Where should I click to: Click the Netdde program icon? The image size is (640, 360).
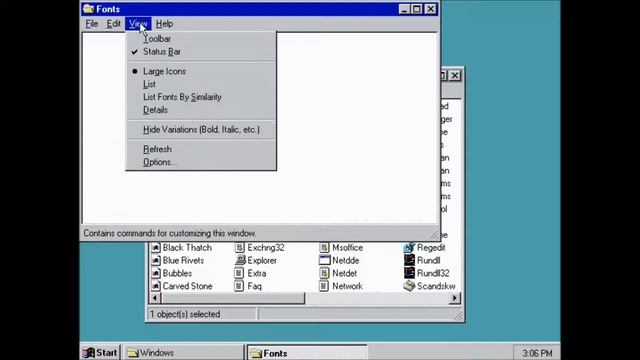point(324,260)
